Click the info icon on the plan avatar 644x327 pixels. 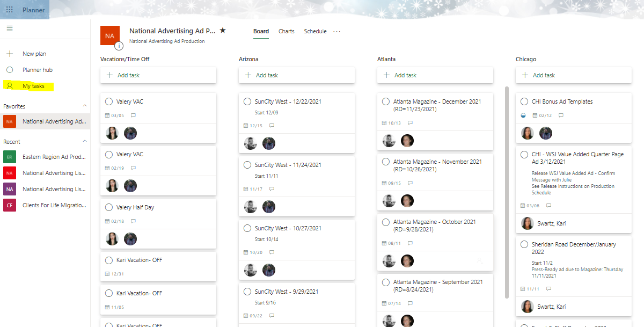118,46
